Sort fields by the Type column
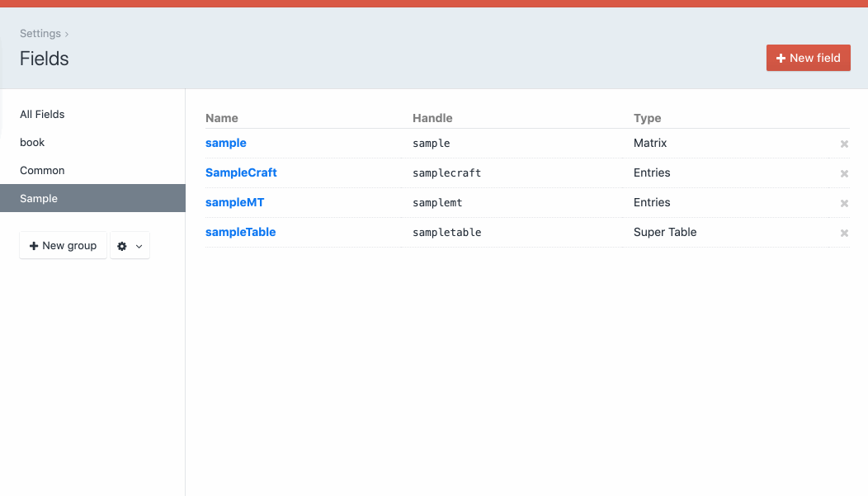This screenshot has height=496, width=868. (647, 118)
